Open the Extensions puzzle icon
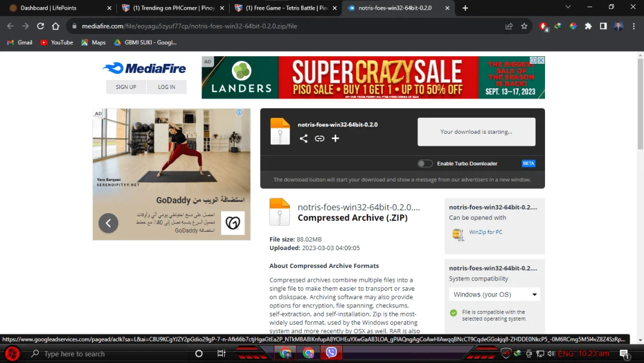 (588, 26)
